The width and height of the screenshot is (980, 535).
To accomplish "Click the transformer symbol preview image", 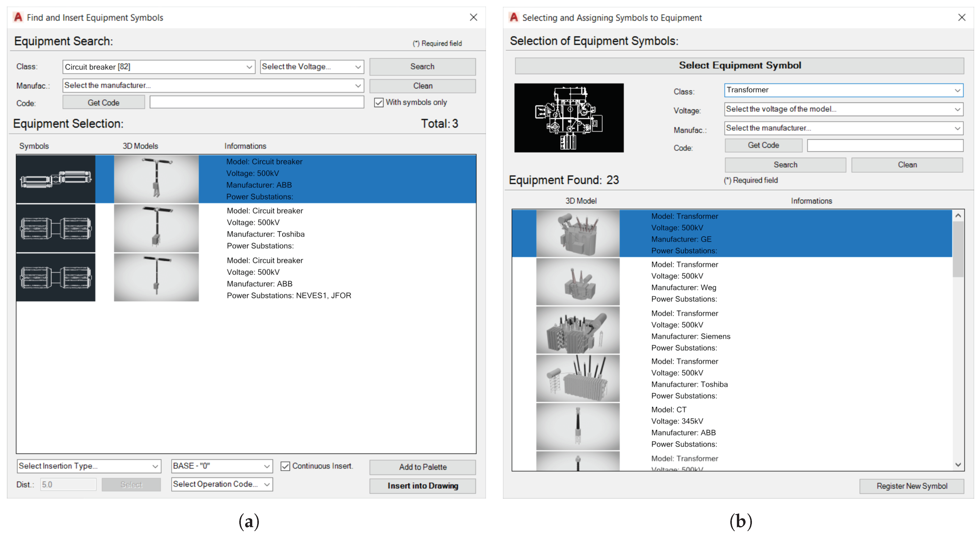I will (x=569, y=118).
